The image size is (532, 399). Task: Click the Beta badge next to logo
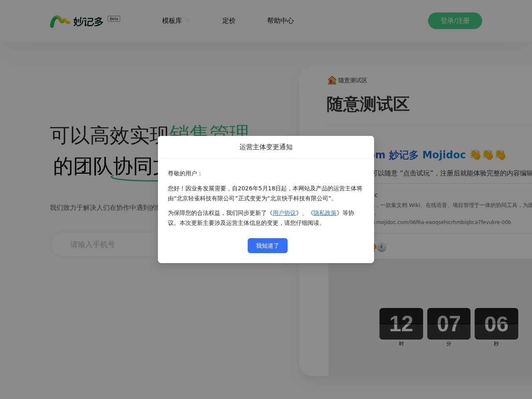114,19
